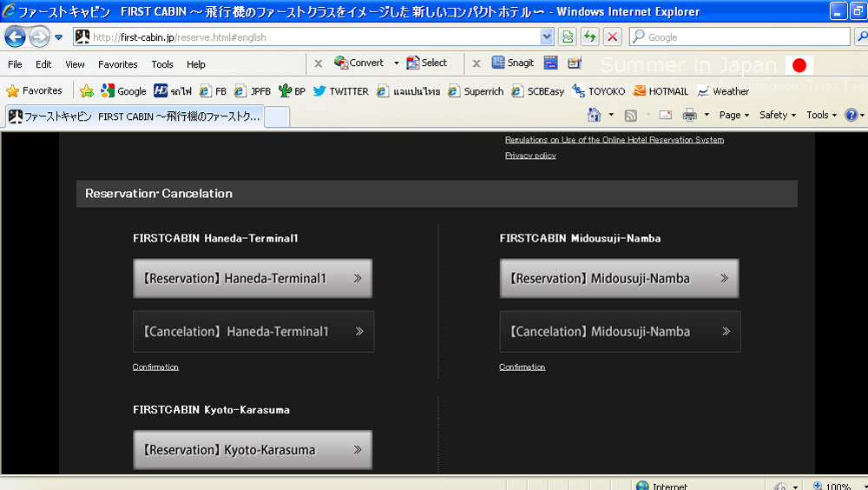This screenshot has width=868, height=490.
Task: Launch Snagit capture from toolbar
Action: click(x=513, y=63)
